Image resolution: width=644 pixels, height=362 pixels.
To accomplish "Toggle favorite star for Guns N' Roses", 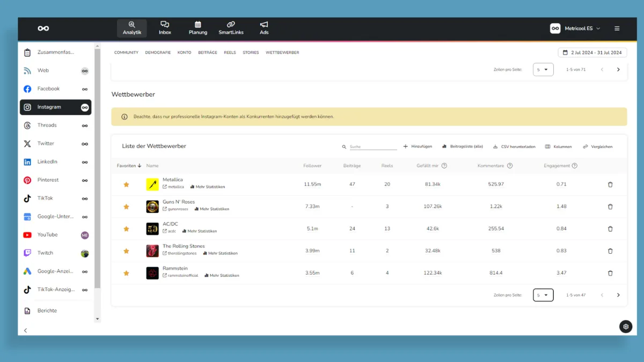I will [126, 206].
